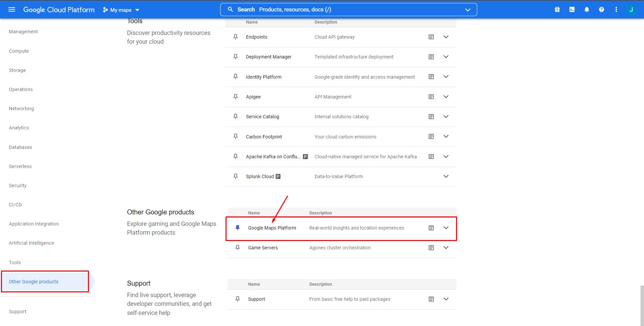Expand the Carbon Footprint row
The width and height of the screenshot is (644, 326).
pos(446,136)
